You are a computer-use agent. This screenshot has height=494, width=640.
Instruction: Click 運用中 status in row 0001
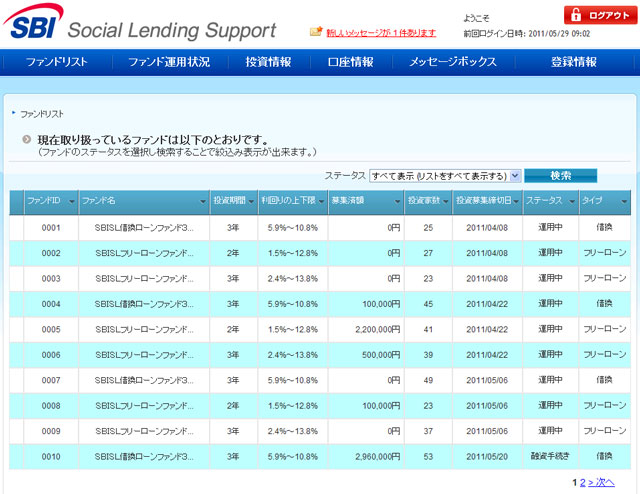click(550, 227)
